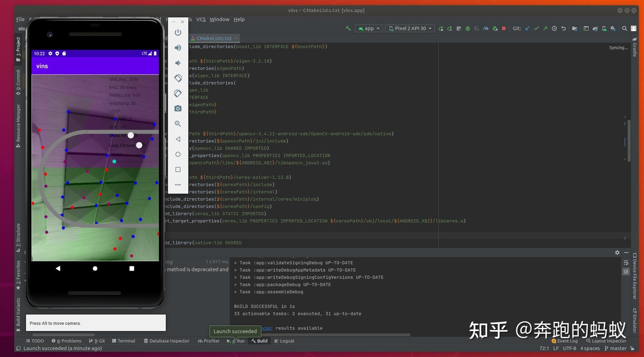This screenshot has width=644, height=357.
Task: Power off the emulator via side panel power icon
Action: [178, 32]
